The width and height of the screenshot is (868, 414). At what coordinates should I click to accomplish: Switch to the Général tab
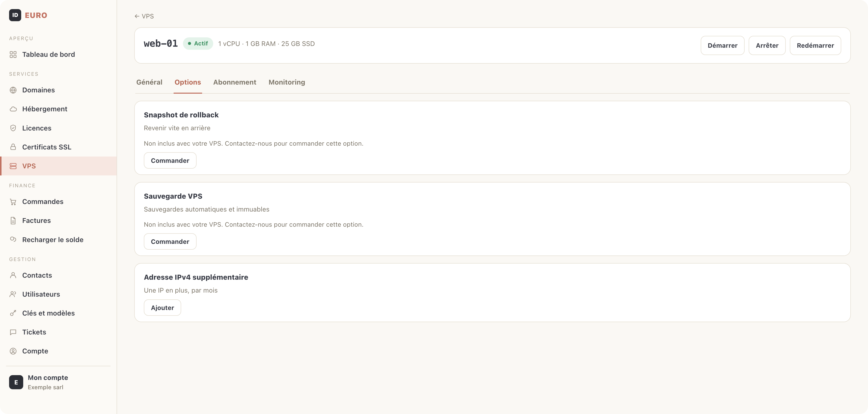(x=149, y=82)
